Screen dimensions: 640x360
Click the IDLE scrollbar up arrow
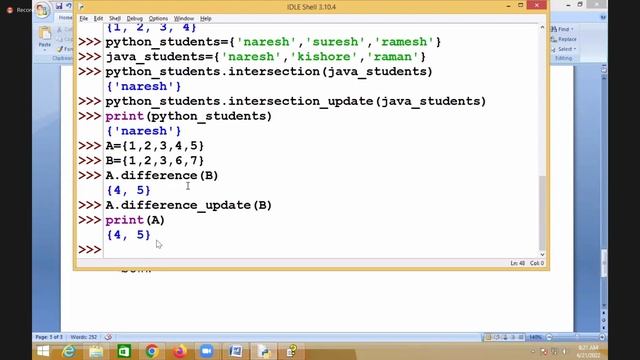point(542,27)
